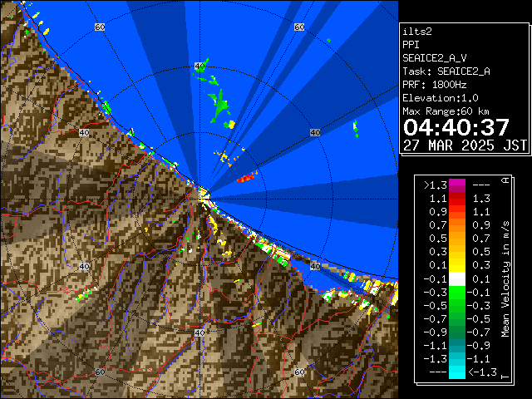Click the date '27 MAR 2025 JST'
This screenshot has width=532, height=399.
tap(465, 145)
